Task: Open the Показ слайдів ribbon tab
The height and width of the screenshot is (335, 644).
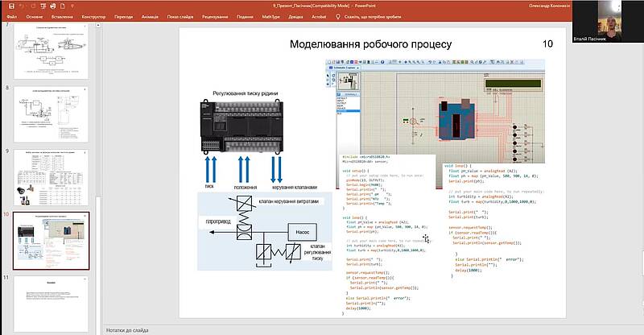Action: [x=180, y=17]
